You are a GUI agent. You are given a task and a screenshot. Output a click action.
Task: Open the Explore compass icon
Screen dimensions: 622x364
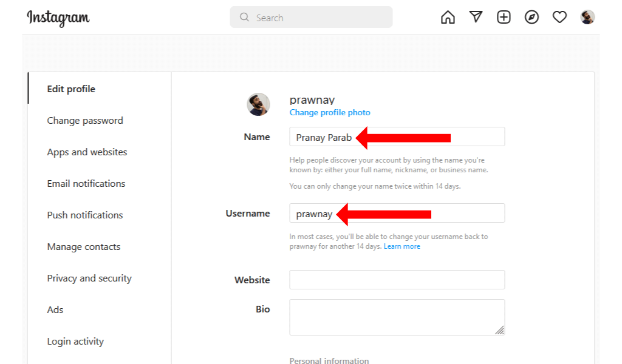[531, 18]
